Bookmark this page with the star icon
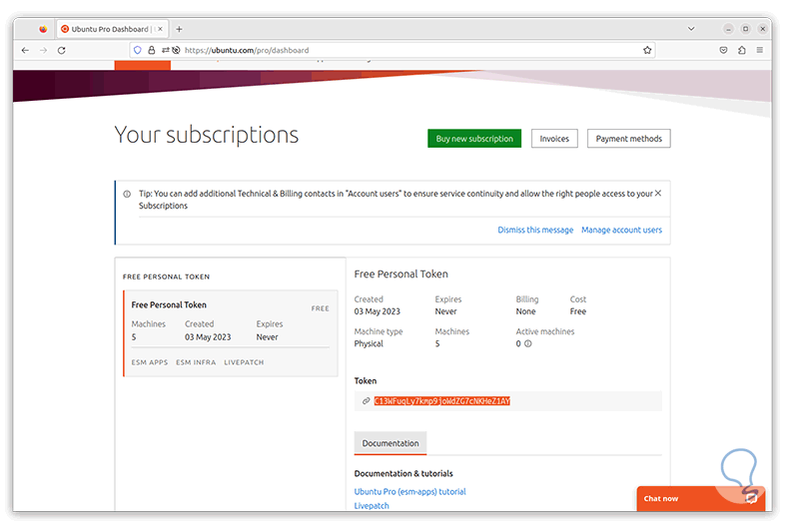This screenshot has width=785, height=532. 647,50
